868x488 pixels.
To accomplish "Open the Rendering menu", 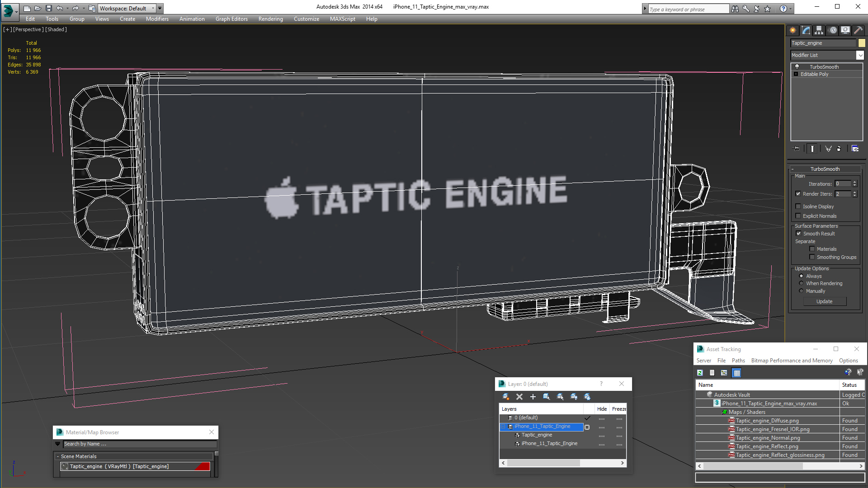I will (270, 19).
